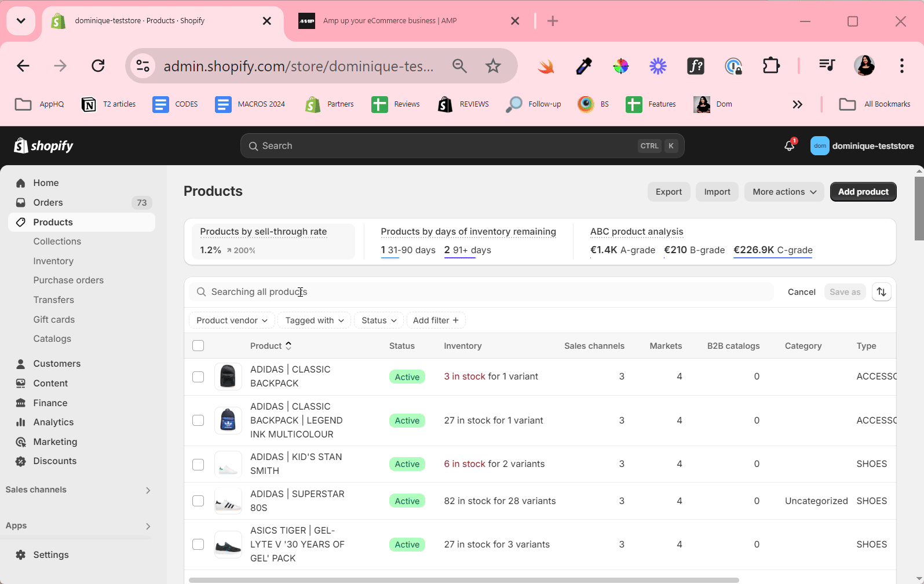The height and width of the screenshot is (584, 924).
Task: Check the ADIDAS | CLASSIC BACKPACK row checkbox
Action: tap(198, 377)
